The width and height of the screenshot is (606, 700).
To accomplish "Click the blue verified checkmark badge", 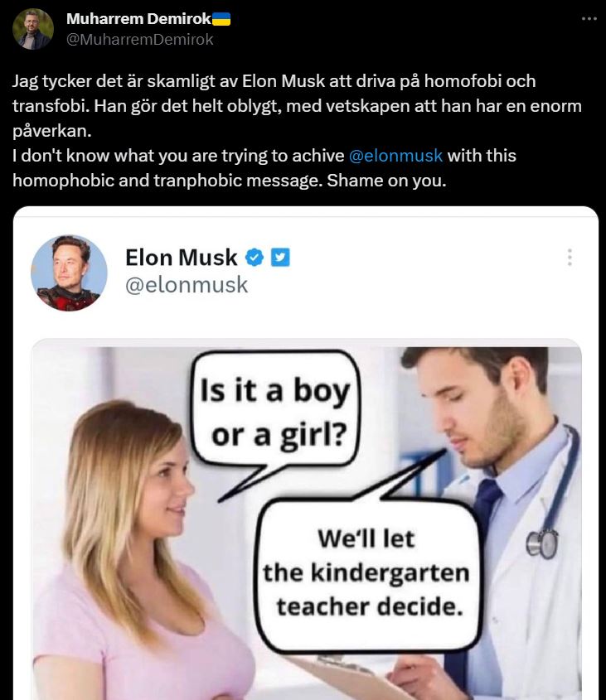I will tap(255, 258).
